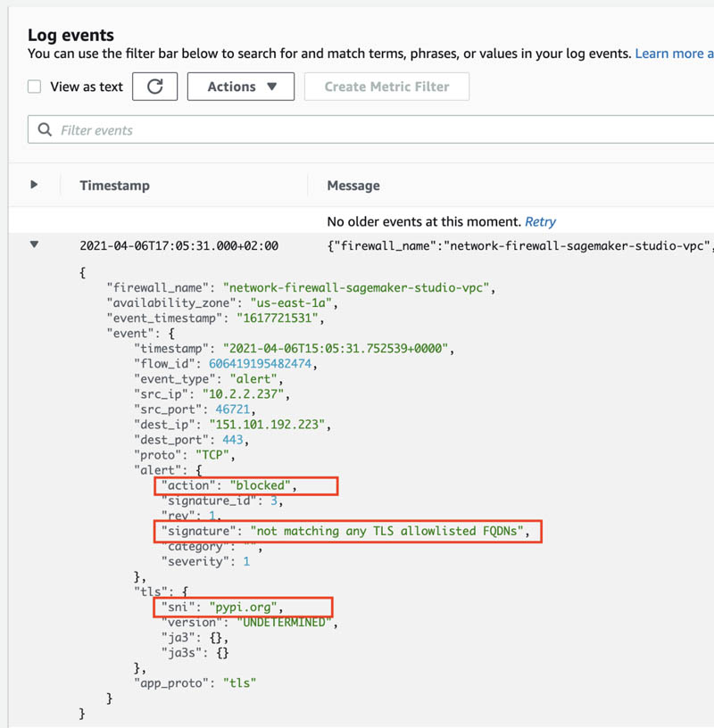Click the sni "pypi.org" value

(x=243, y=608)
